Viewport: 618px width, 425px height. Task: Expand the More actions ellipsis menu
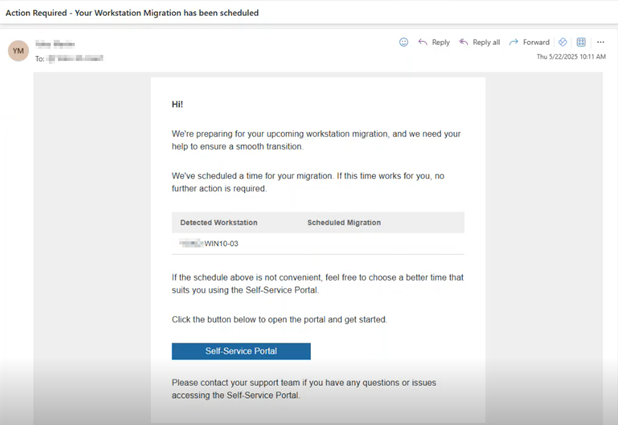point(600,42)
